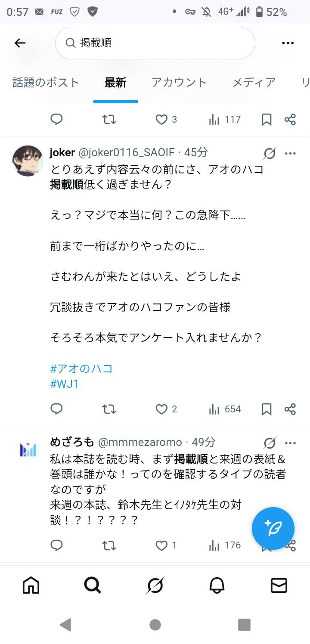Image resolution: width=310 pixels, height=644 pixels.
Task: Switch to the アカウント tab
Action: click(x=179, y=82)
